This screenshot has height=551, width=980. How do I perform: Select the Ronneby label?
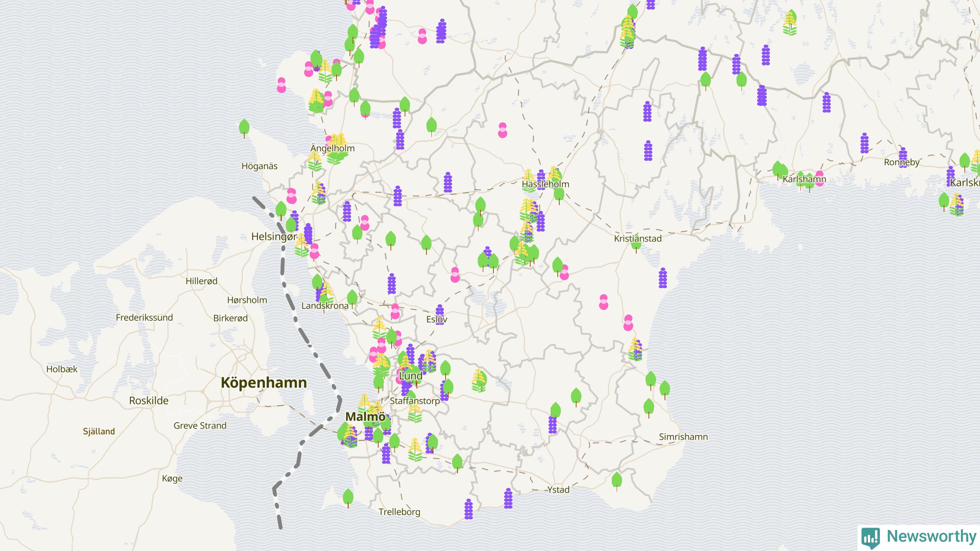(x=902, y=162)
